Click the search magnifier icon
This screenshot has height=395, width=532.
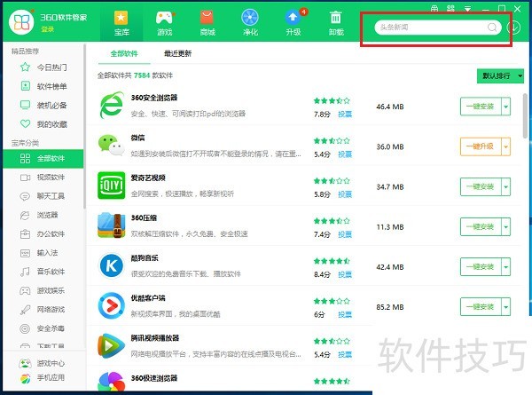[x=492, y=28]
